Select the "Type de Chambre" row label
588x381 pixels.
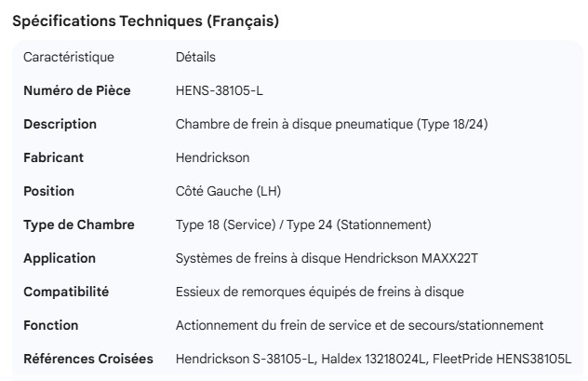pyautogui.click(x=79, y=225)
